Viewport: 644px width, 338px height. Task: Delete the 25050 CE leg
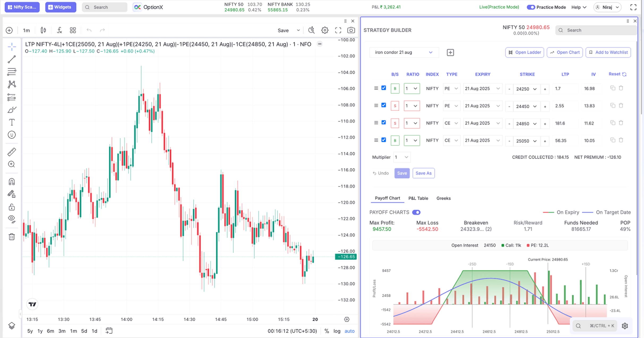tap(621, 140)
